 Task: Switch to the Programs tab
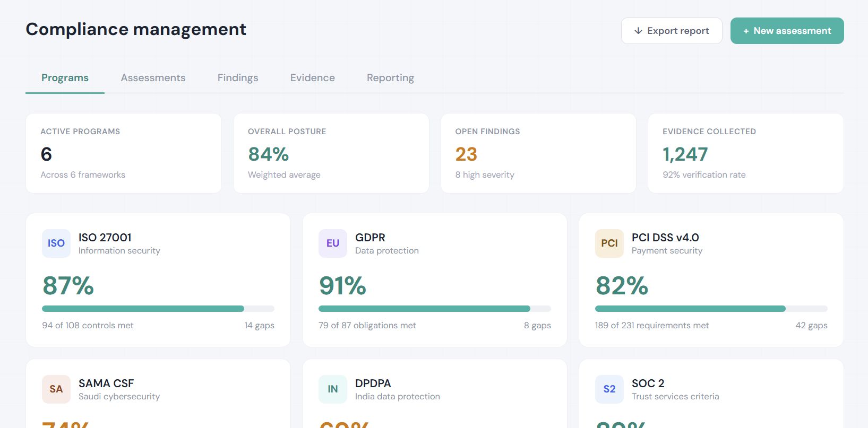point(65,78)
